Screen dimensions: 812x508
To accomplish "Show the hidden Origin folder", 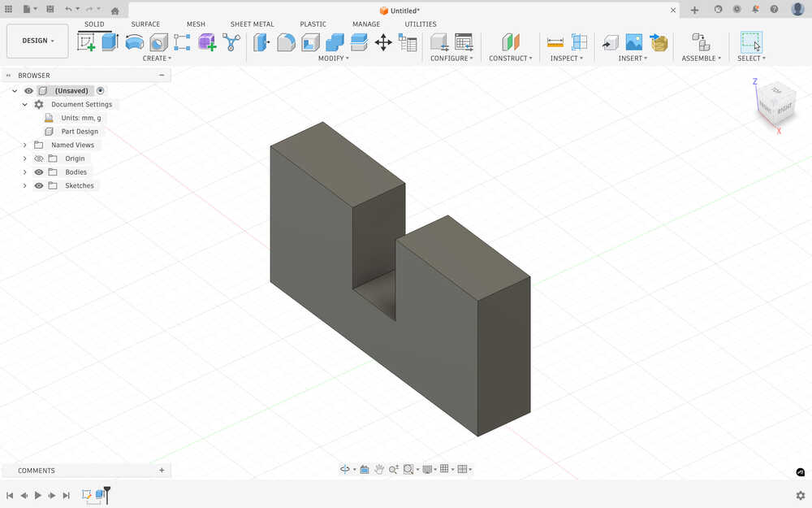I will (x=39, y=158).
